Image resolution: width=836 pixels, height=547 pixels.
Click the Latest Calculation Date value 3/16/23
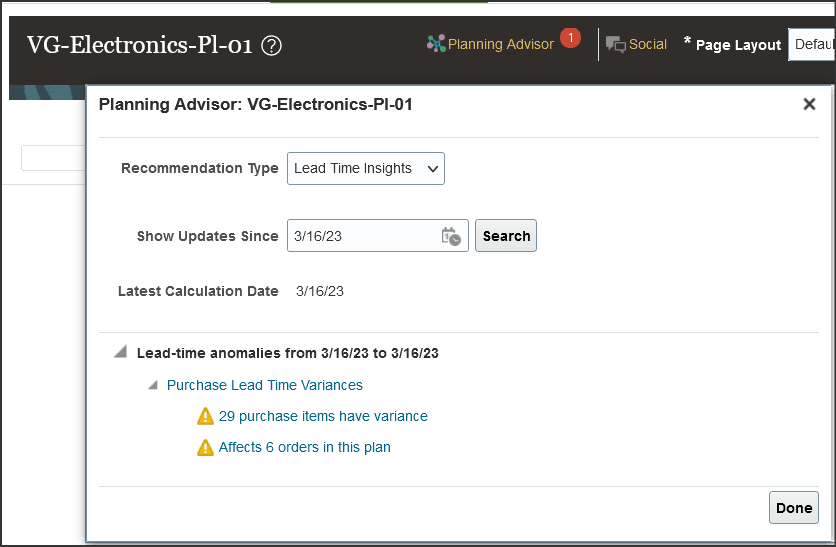[x=320, y=291]
